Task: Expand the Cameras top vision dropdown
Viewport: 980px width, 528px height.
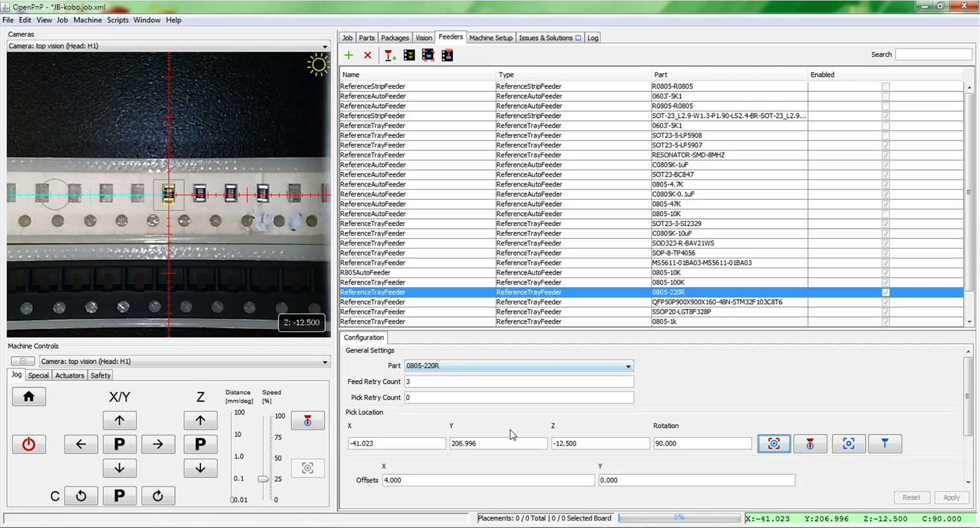Action: tap(169, 46)
